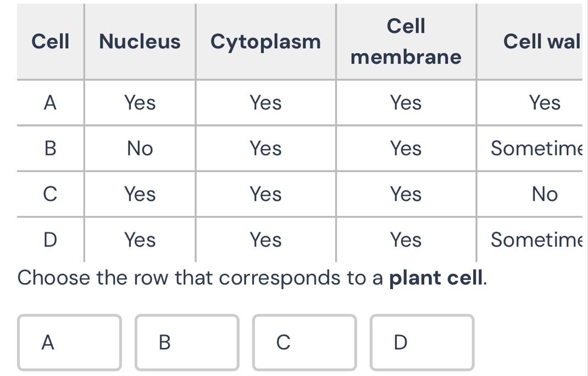
Task: Click the Cytoplasm column header
Action: (x=265, y=41)
